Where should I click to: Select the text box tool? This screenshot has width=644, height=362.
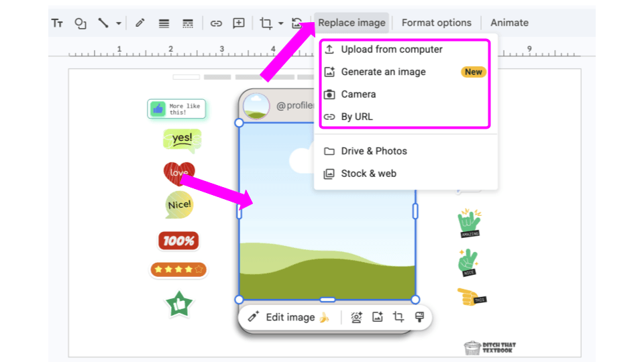(x=57, y=23)
